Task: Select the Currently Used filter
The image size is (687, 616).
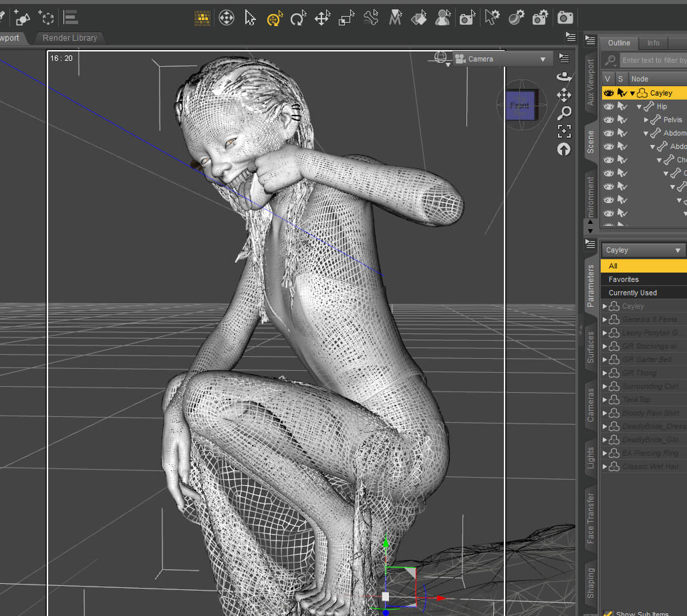Action: coord(643,293)
